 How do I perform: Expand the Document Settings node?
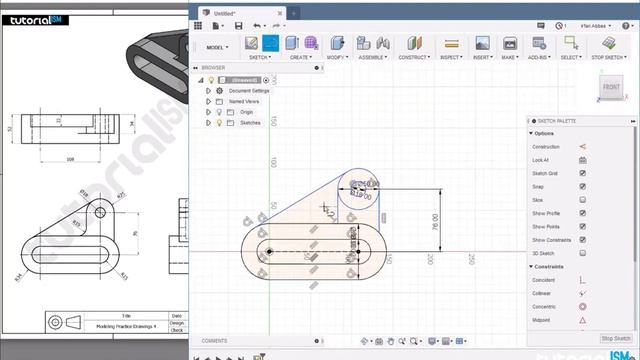[x=208, y=91]
